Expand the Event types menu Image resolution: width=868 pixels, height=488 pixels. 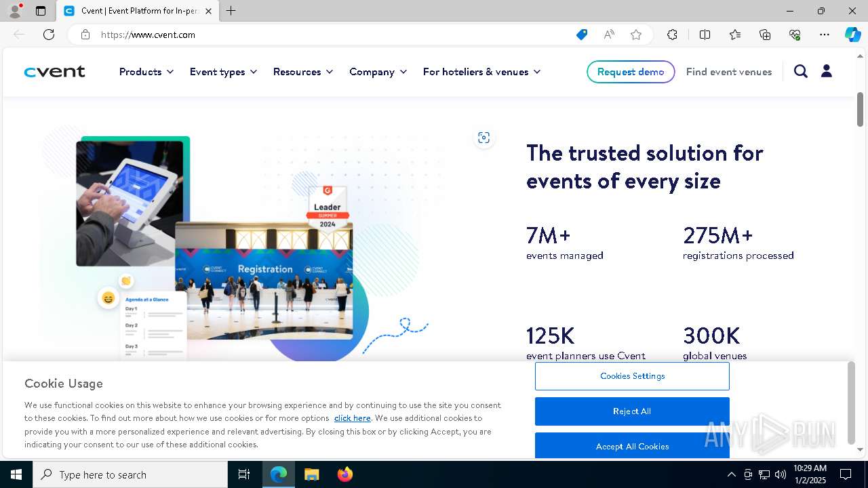point(224,72)
